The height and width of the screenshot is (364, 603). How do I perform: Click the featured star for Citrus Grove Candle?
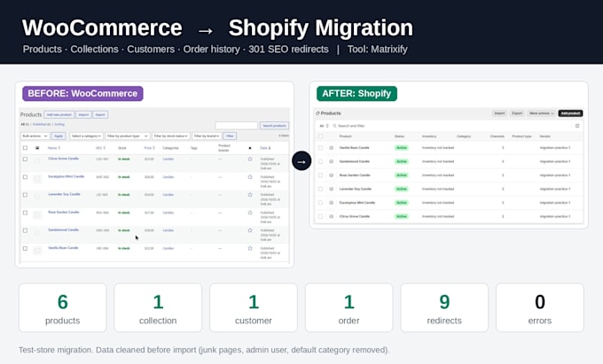[x=250, y=159]
